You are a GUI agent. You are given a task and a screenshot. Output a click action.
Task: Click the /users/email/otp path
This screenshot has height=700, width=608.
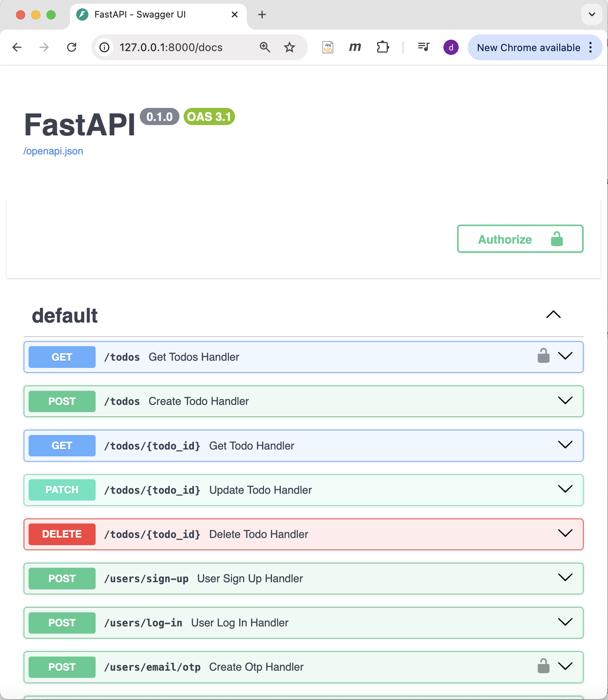[x=152, y=667]
